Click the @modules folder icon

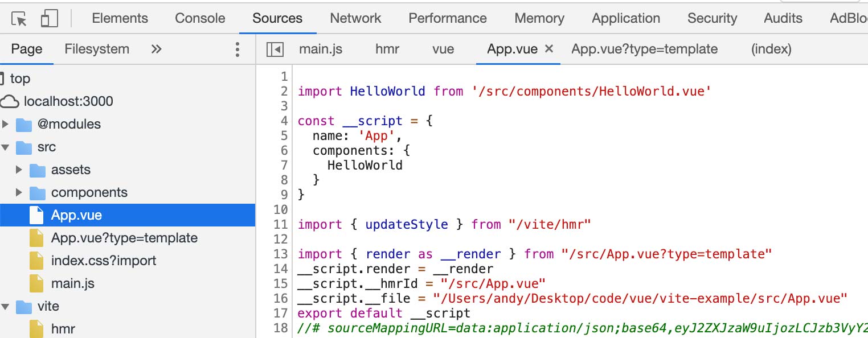point(23,125)
